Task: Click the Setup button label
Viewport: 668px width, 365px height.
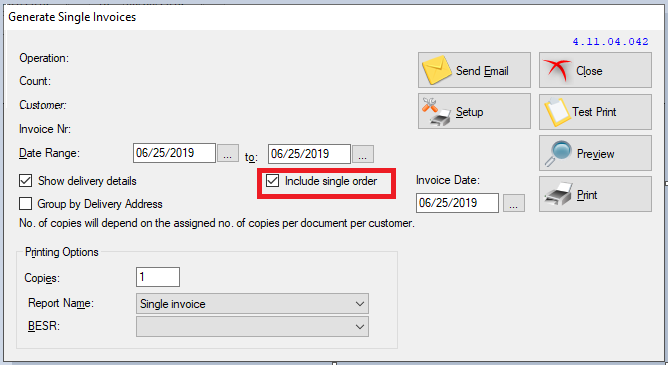Action: [469, 112]
